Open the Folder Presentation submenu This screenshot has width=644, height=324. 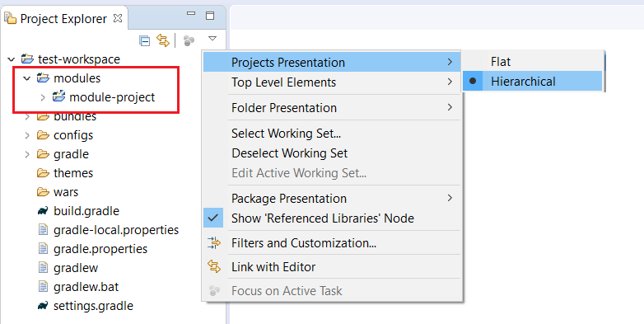(x=332, y=108)
